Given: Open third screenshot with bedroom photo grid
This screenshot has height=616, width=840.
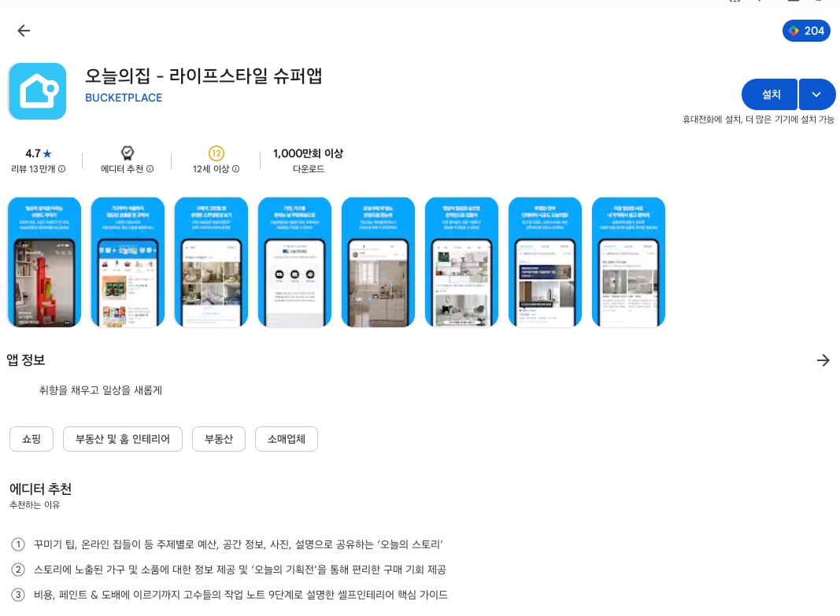Looking at the screenshot, I should [211, 262].
